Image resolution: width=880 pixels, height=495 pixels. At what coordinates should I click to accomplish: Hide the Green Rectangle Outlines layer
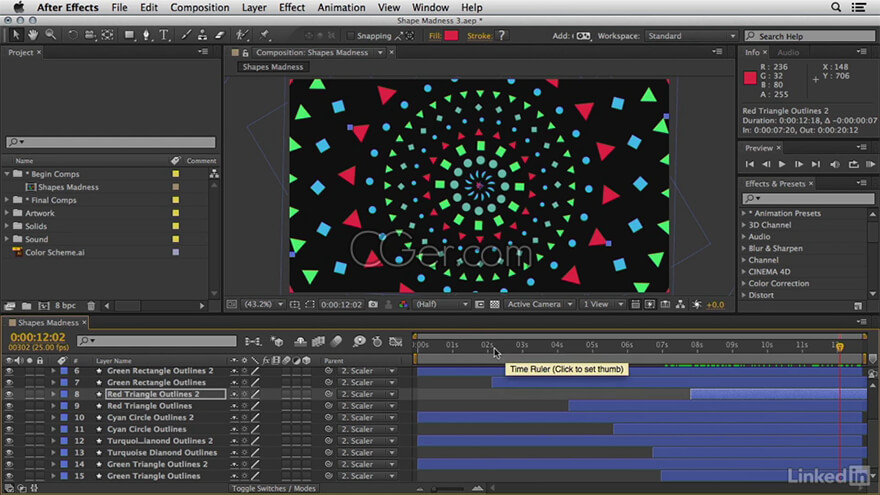click(x=9, y=383)
